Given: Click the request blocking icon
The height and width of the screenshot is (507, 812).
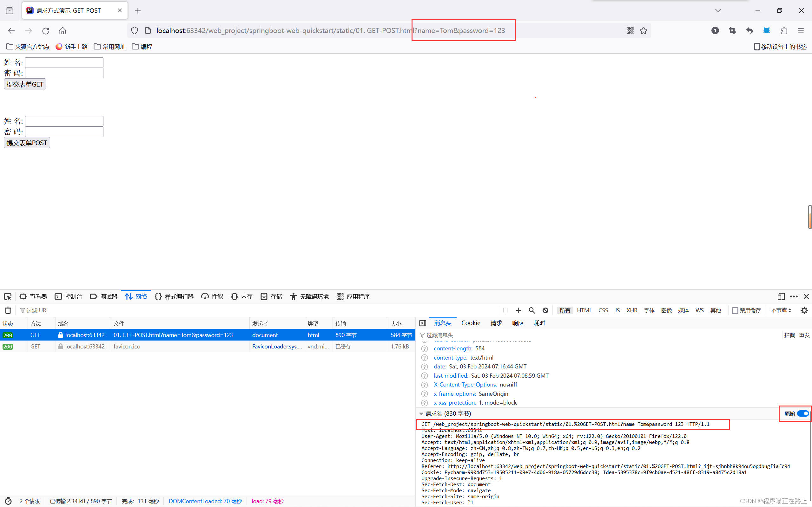Looking at the screenshot, I should point(545,310).
